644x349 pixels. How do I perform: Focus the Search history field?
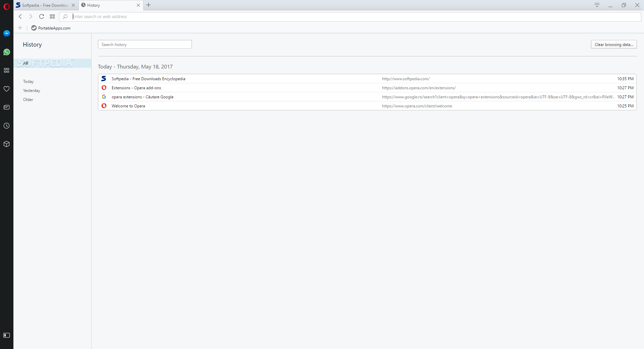pos(145,44)
